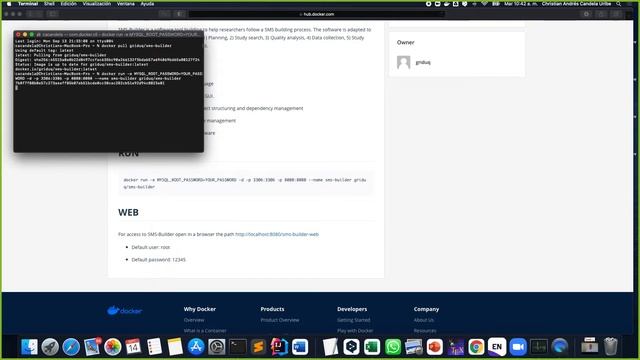Open Mail stamp icon in dock
This screenshot has height=360, width=640.
(x=92, y=347)
